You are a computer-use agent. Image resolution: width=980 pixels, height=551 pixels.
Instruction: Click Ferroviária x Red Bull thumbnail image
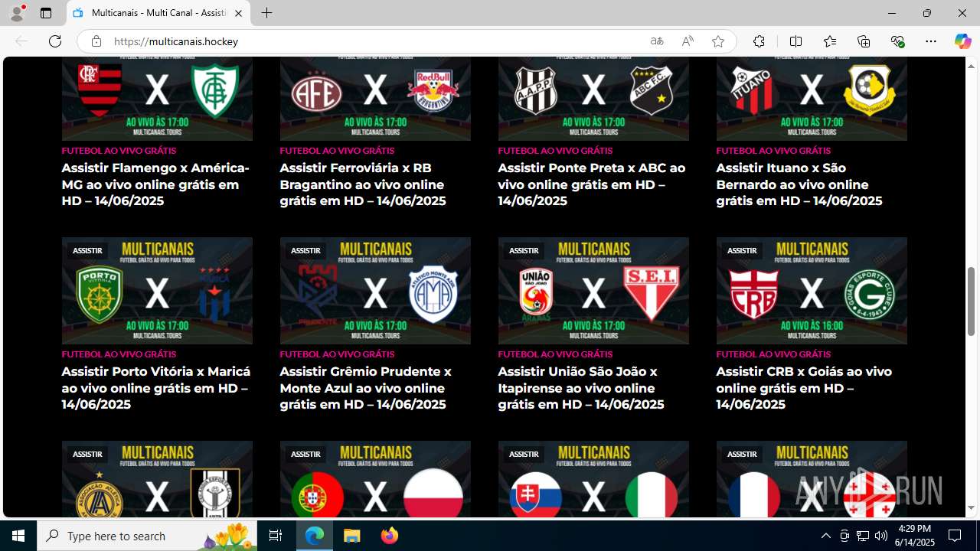click(x=375, y=99)
